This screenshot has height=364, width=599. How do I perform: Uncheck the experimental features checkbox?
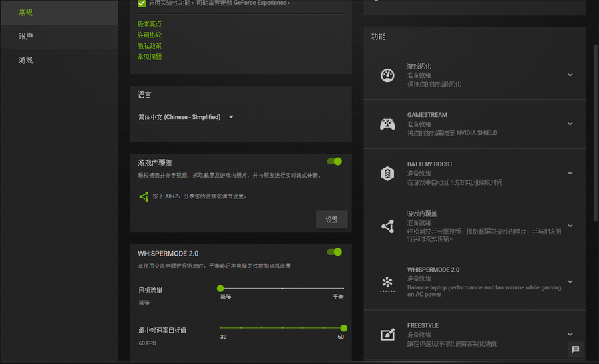point(142,3)
